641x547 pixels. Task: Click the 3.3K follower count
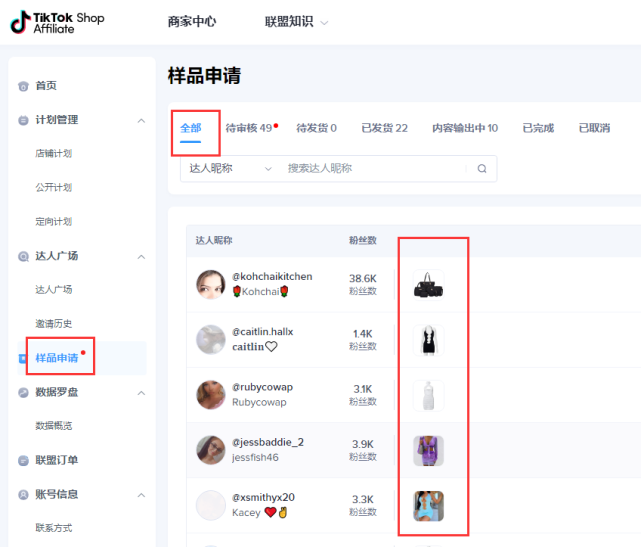coord(363,500)
